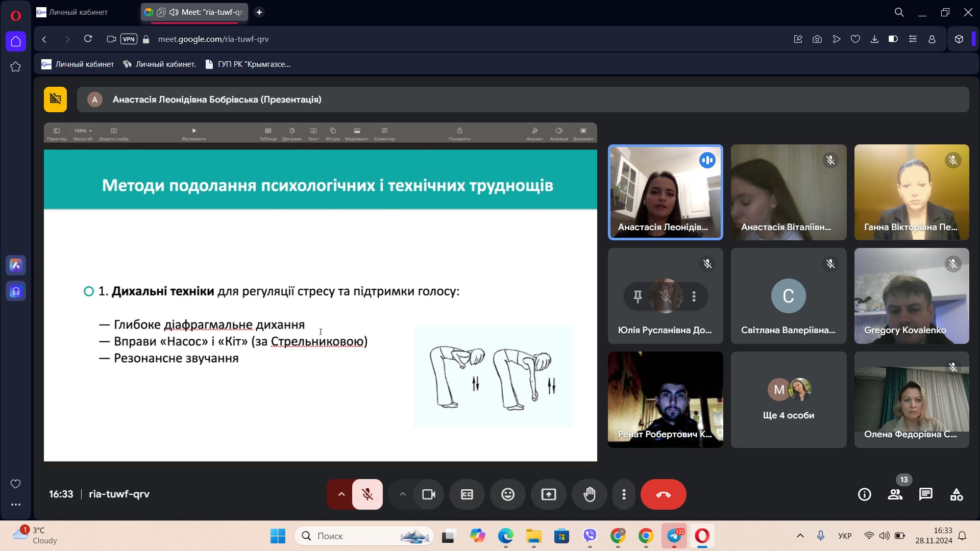Screen dimensions: 980x551
Task: Open the ГУП РК Крымгазсе bookmark
Action: 248,64
